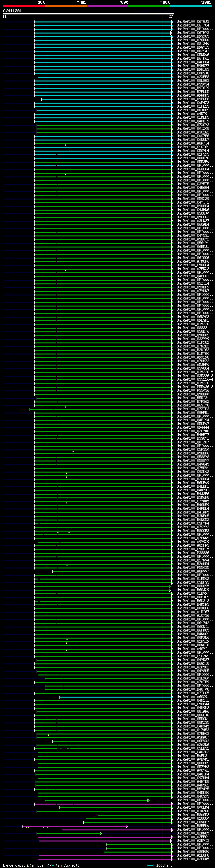
Task: Select the query name AV411201
Action: pyautogui.click(x=12, y=11)
